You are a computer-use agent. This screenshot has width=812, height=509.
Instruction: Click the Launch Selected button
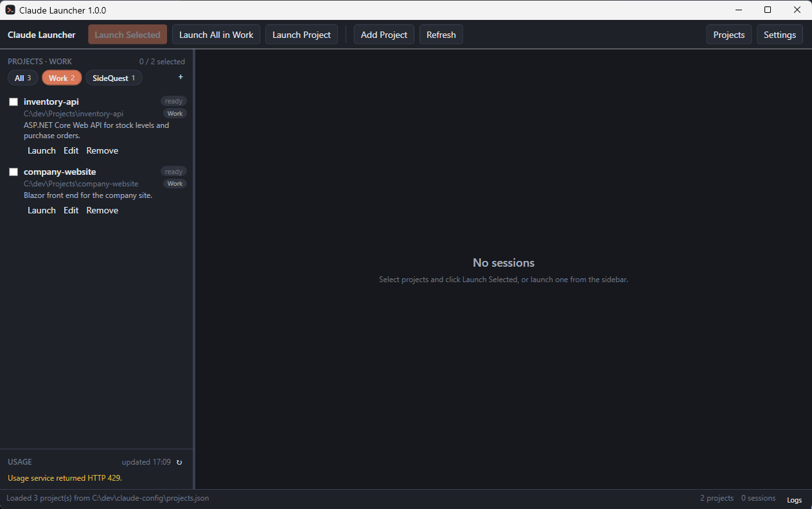click(x=128, y=35)
